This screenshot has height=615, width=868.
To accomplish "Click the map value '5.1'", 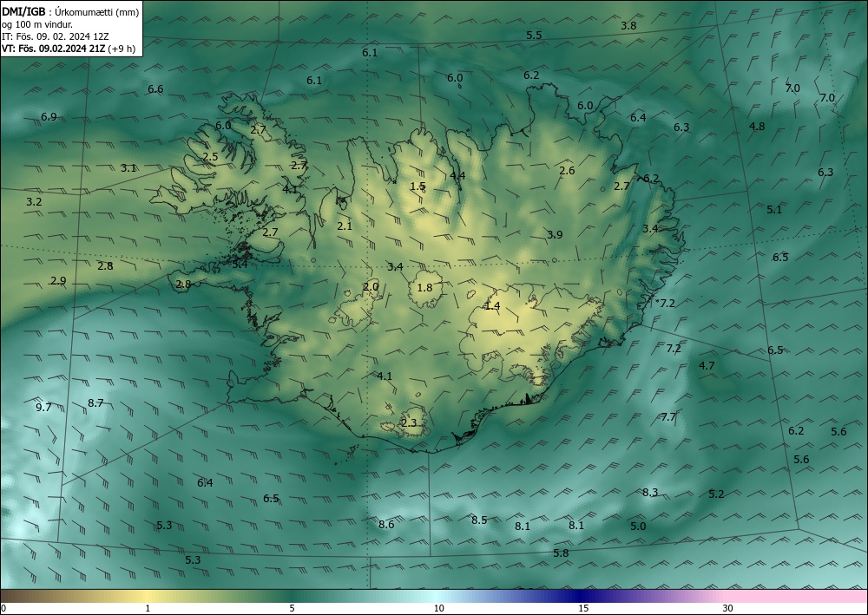I will [x=774, y=210].
